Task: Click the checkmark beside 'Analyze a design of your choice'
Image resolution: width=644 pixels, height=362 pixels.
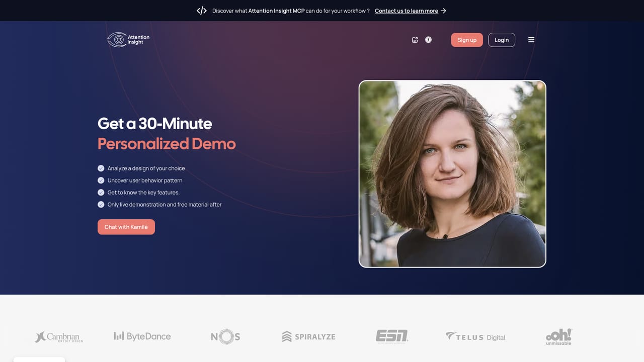Action: pyautogui.click(x=101, y=168)
